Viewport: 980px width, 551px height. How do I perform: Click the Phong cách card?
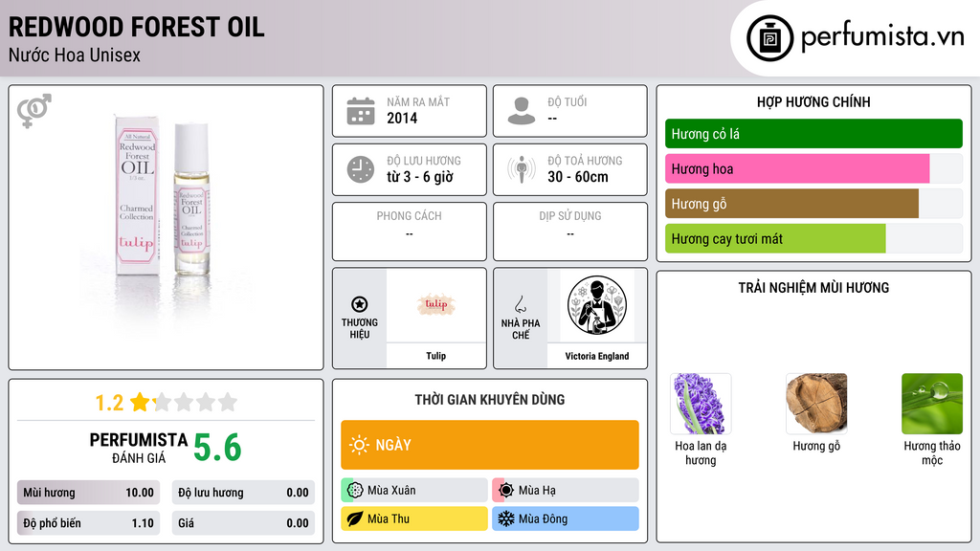(410, 231)
